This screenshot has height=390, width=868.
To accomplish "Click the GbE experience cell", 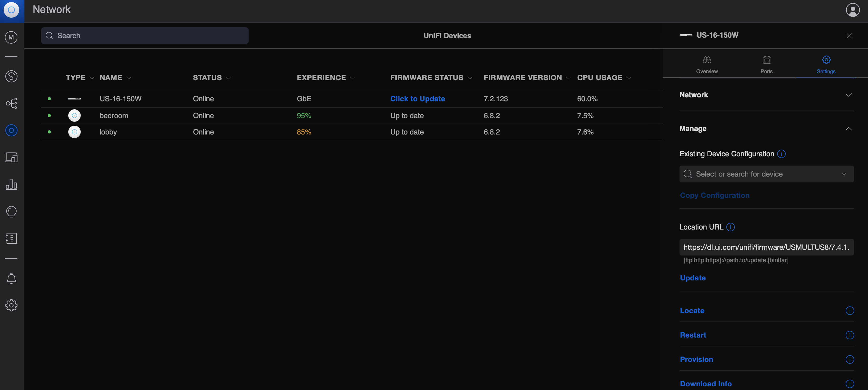I will point(304,99).
